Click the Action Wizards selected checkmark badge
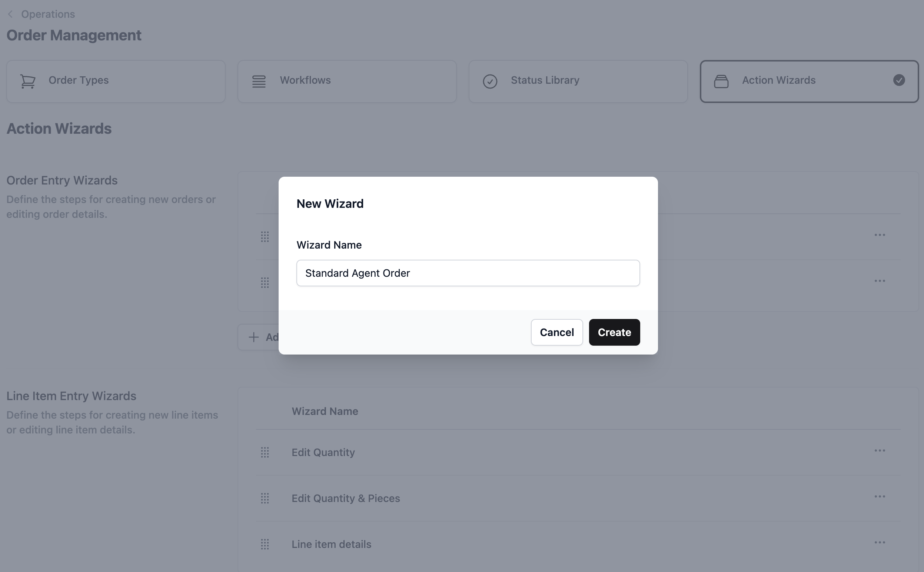The height and width of the screenshot is (572, 924). [899, 80]
